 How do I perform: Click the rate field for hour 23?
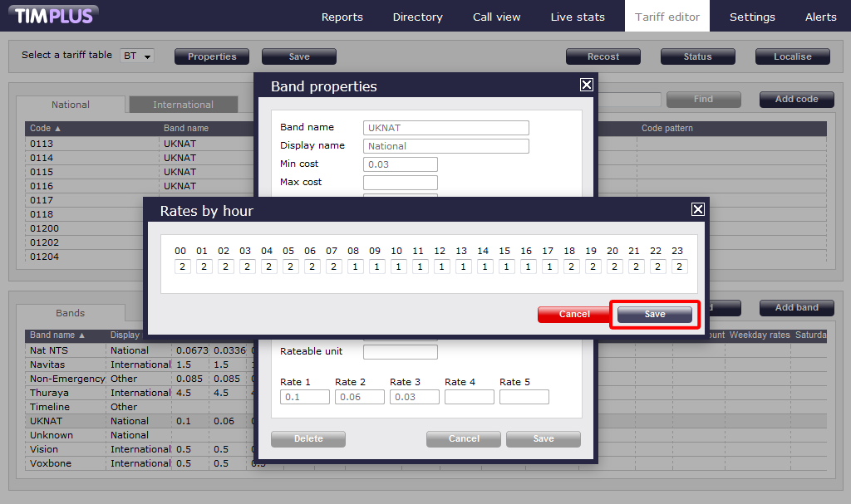coord(678,267)
